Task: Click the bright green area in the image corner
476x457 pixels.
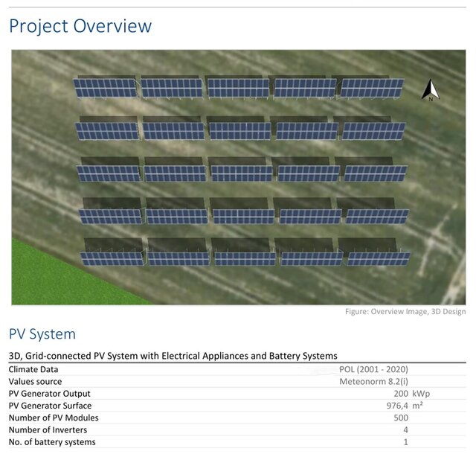Action: click(x=54, y=278)
